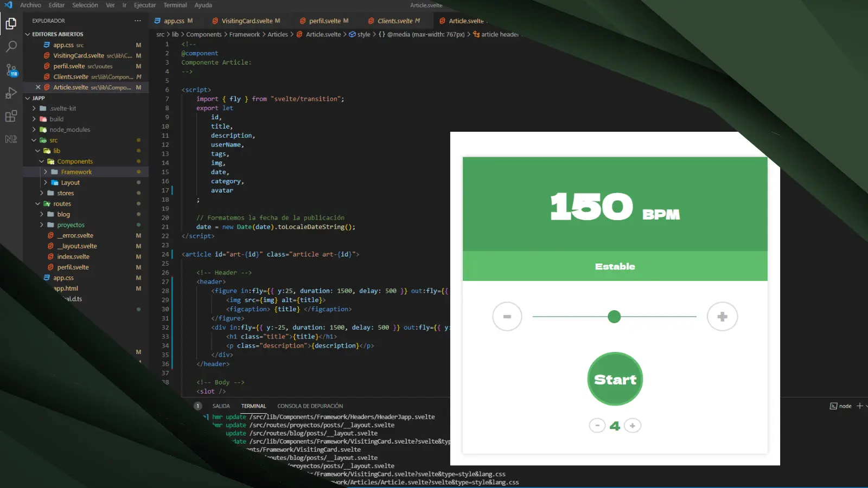This screenshot has width=868, height=488.
Task: Collapse the Editores Abiertos section
Action: [28, 34]
